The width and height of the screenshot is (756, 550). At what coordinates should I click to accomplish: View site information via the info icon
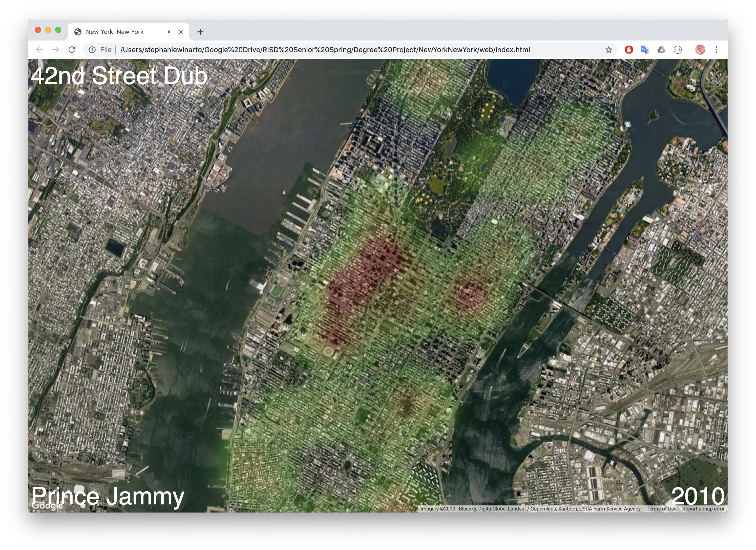coord(92,50)
